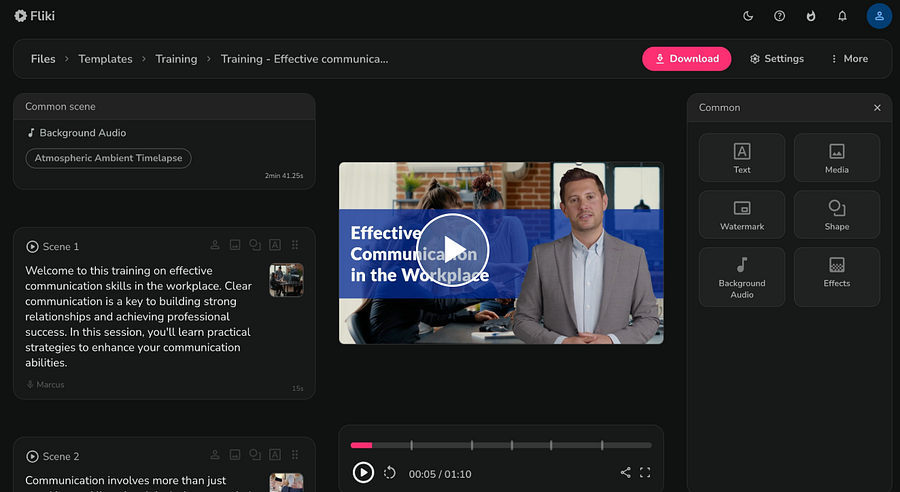This screenshot has height=492, width=900.
Task: Click the Training - Effective communica... breadcrumb
Action: 304,59
